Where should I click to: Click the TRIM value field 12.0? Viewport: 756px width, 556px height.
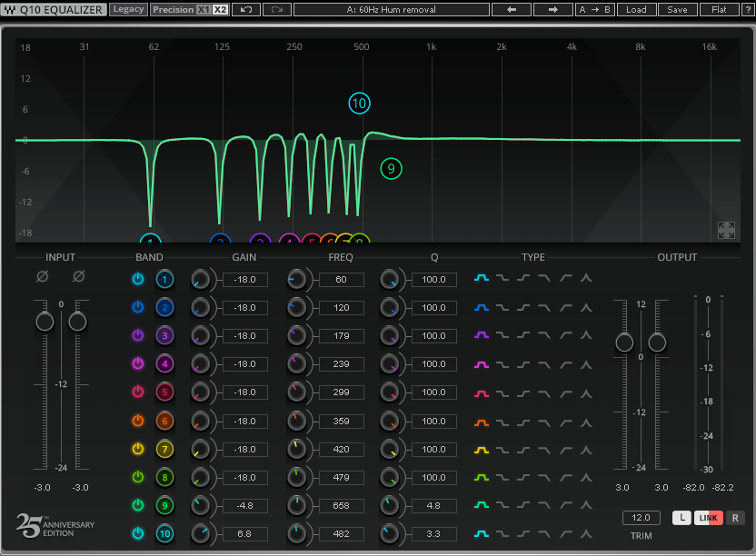641,518
